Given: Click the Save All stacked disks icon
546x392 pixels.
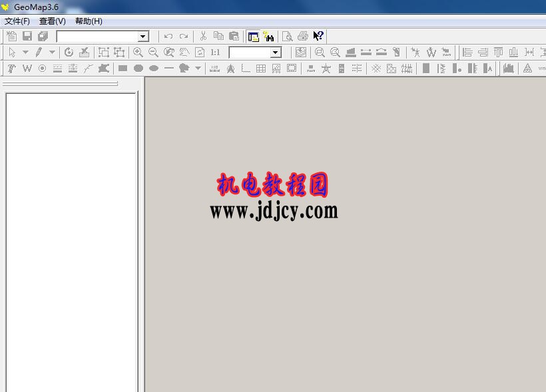Looking at the screenshot, I should pos(43,36).
